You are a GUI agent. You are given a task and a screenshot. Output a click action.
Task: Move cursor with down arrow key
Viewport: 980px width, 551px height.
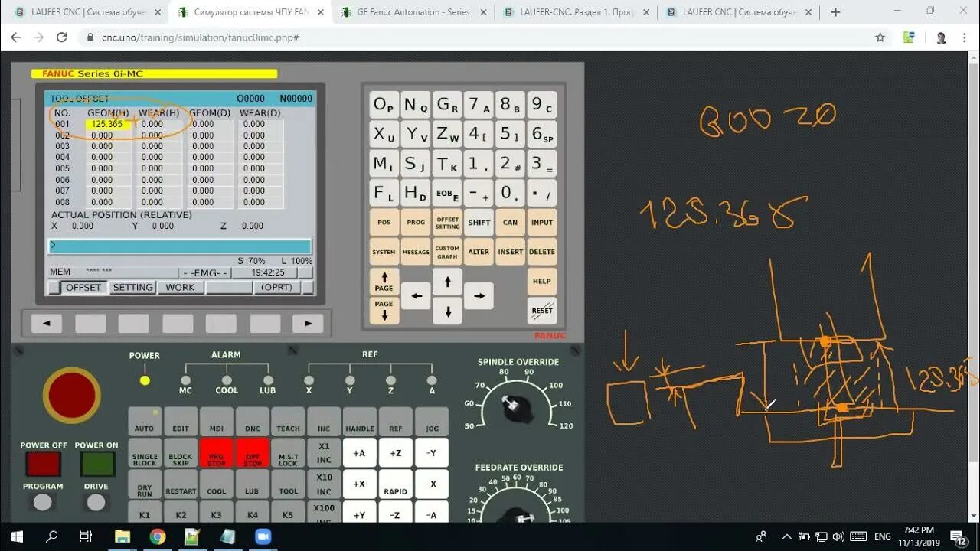pos(447,310)
